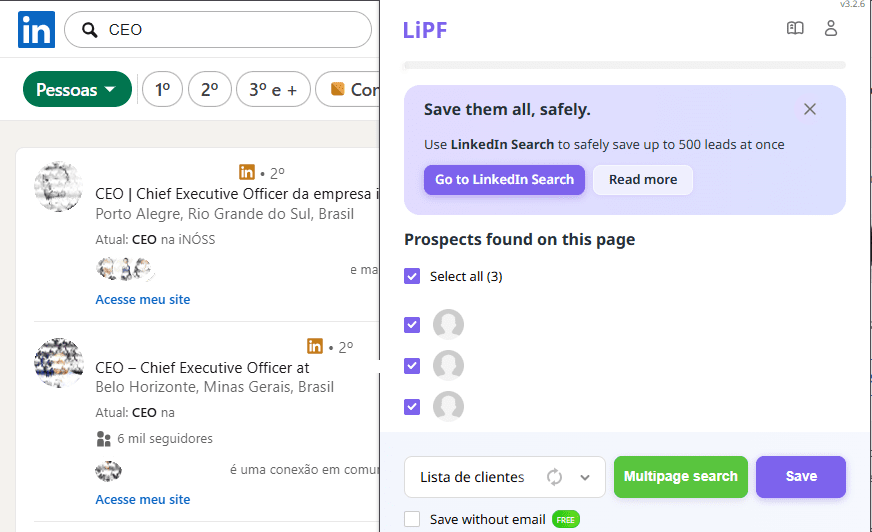This screenshot has height=532, width=872.
Task: Expand the Pessoas filter dropdown
Action: (x=77, y=90)
